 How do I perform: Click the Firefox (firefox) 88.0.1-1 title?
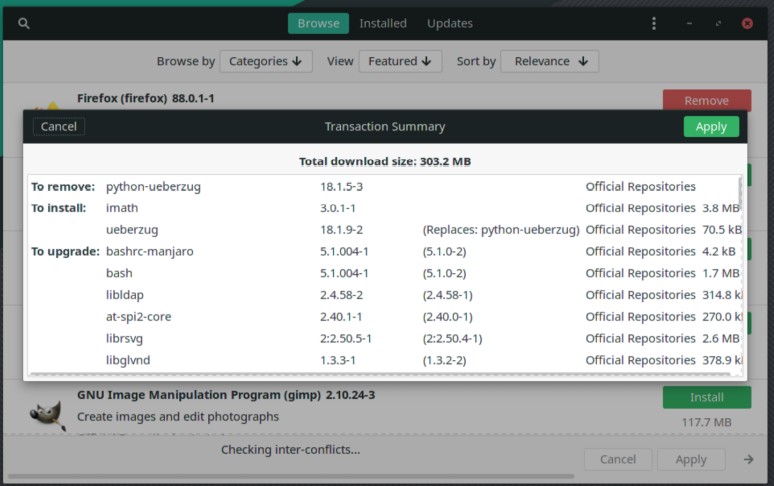click(x=146, y=98)
